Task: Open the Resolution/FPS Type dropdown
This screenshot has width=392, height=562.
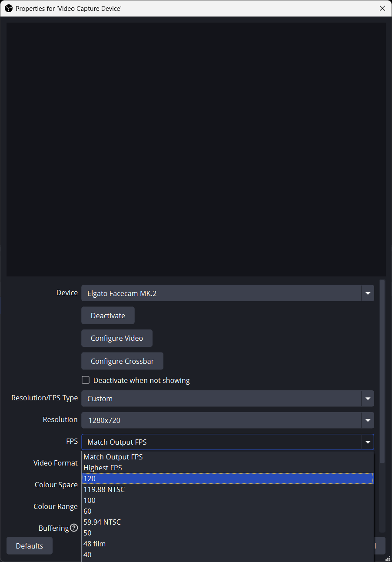Action: click(227, 399)
